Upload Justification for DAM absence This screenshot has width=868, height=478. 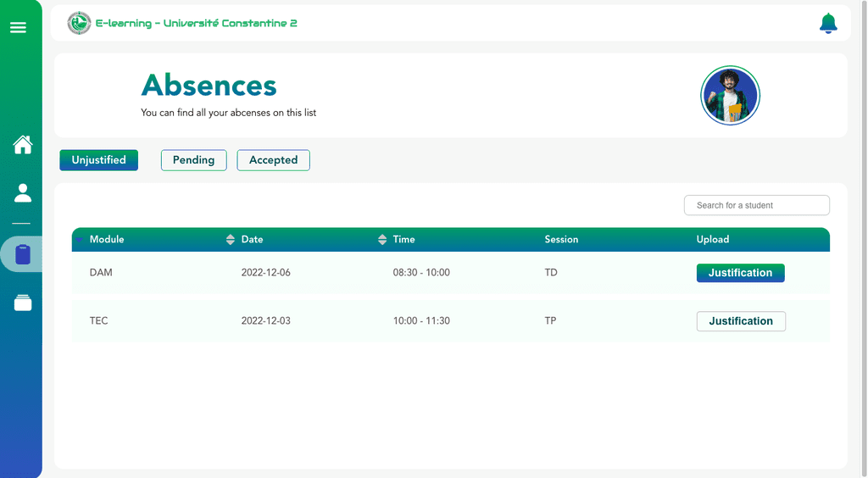point(740,273)
